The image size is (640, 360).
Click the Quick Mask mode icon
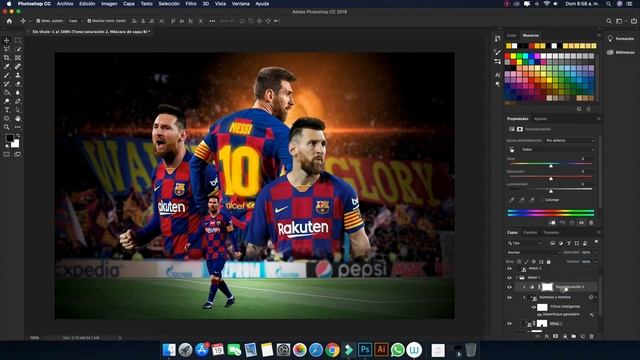[7, 155]
